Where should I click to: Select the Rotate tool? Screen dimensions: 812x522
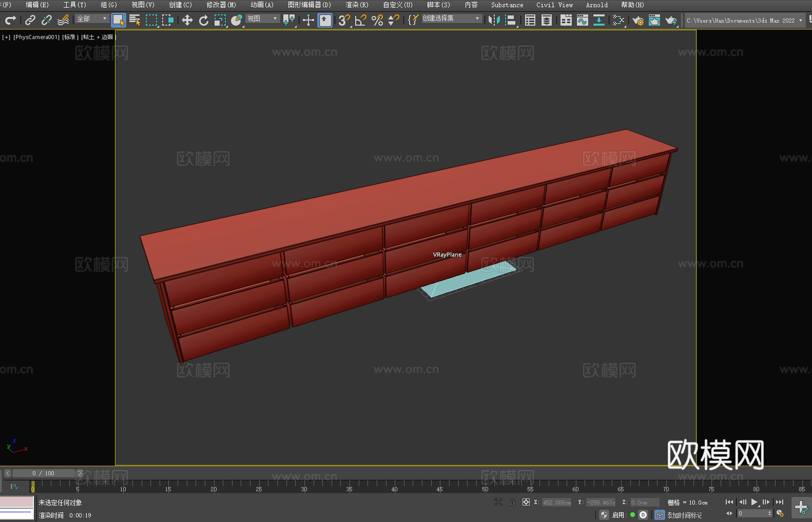204,20
